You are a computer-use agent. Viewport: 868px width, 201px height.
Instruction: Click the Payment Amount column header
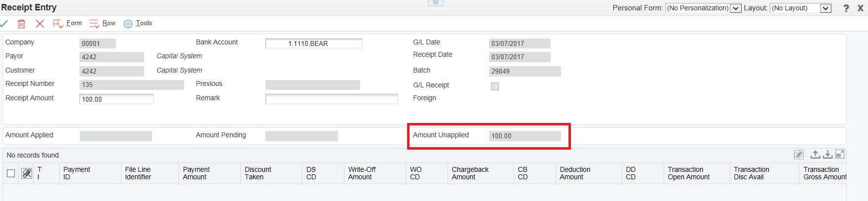click(196, 173)
